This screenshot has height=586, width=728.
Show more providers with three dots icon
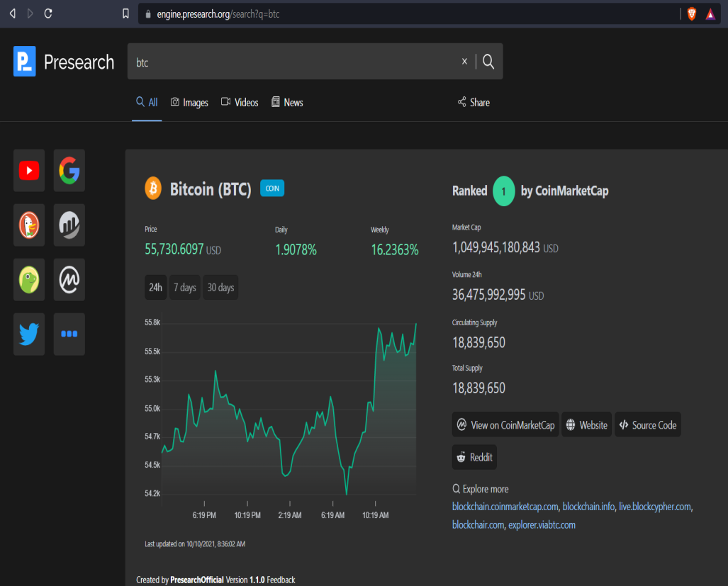coord(69,334)
